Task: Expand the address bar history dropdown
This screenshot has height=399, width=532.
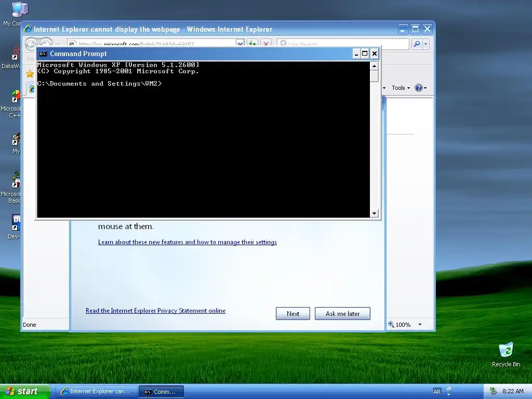Action: tap(240, 43)
